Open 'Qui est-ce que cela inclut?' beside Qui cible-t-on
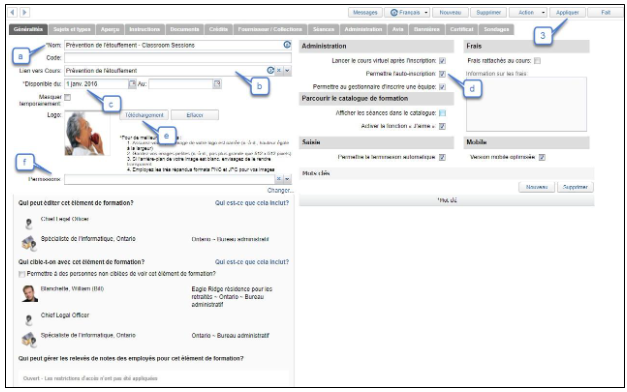Viewport: 627px width, 392px height. click(252, 262)
